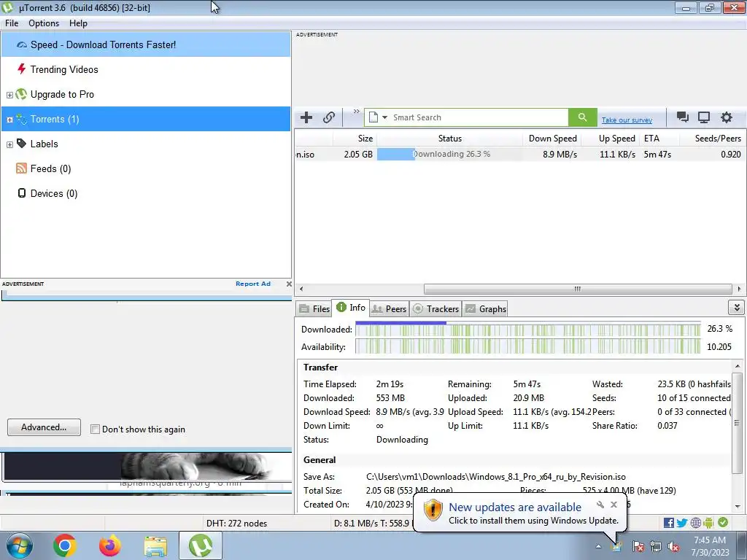Switch to the Files tab
This screenshot has width=747, height=560.
click(x=314, y=308)
